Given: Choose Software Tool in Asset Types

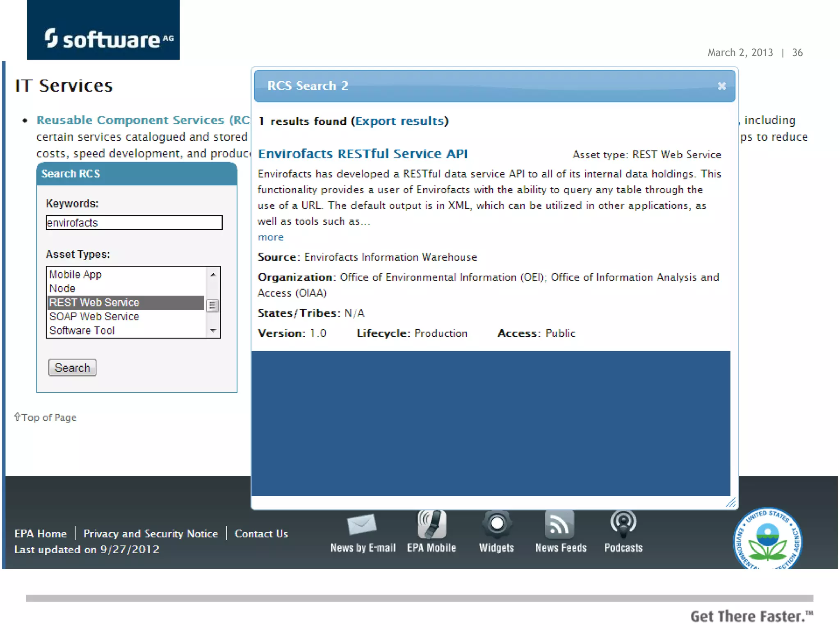Looking at the screenshot, I should tap(82, 331).
